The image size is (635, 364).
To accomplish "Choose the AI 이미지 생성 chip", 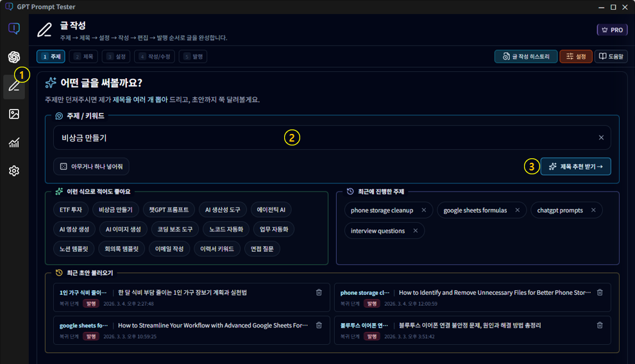I will 123,229.
